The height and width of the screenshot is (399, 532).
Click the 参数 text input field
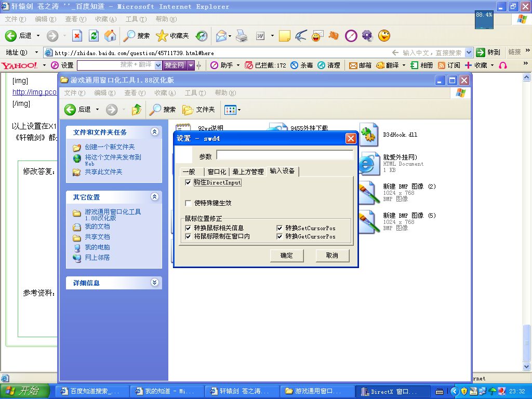[285, 155]
